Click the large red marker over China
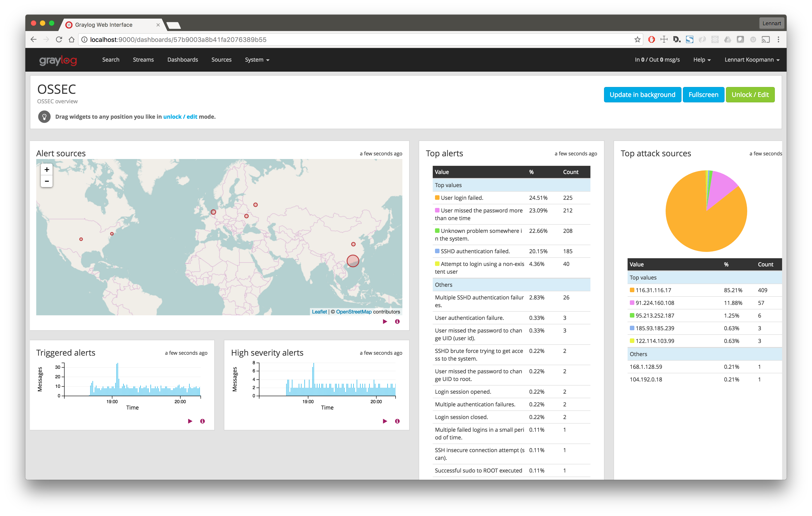This screenshot has width=812, height=516. (353, 261)
